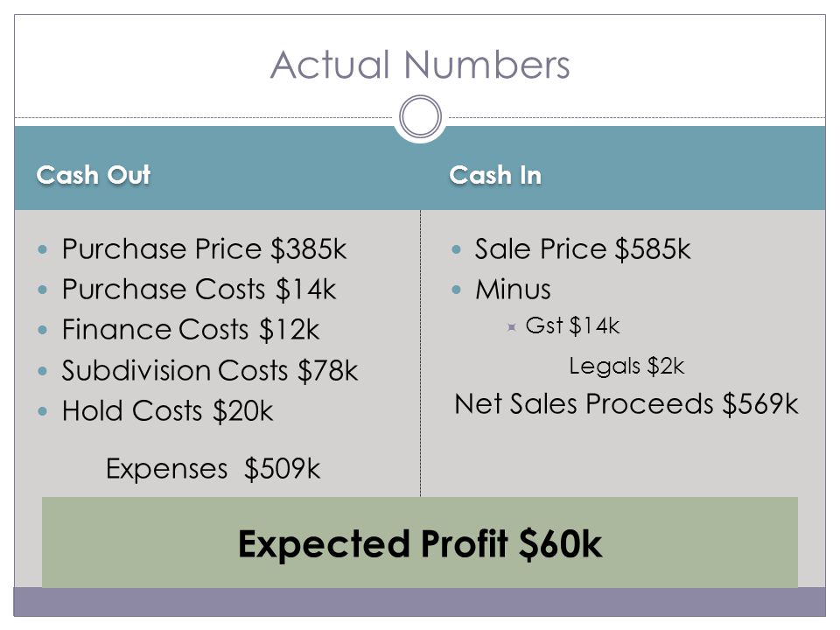Screen dimensions: 840x630
Task: Click the Sale Price $585k text
Action: point(583,249)
